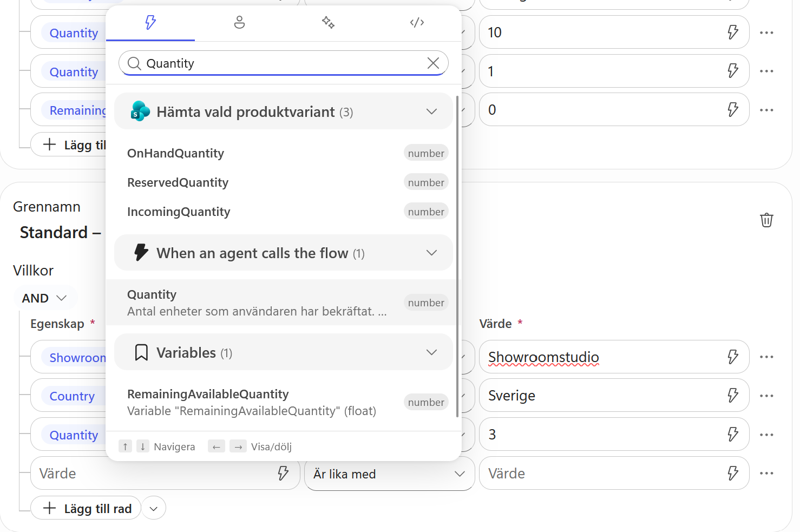Open more options for the row with value 3
Image resolution: width=800 pixels, height=532 pixels.
pos(766,435)
